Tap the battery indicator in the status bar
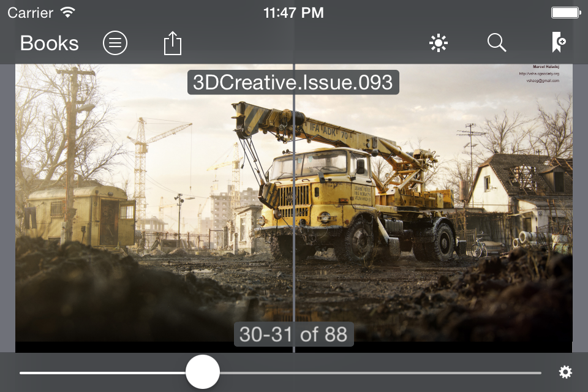Screen dimensions: 588x392 (567, 12)
